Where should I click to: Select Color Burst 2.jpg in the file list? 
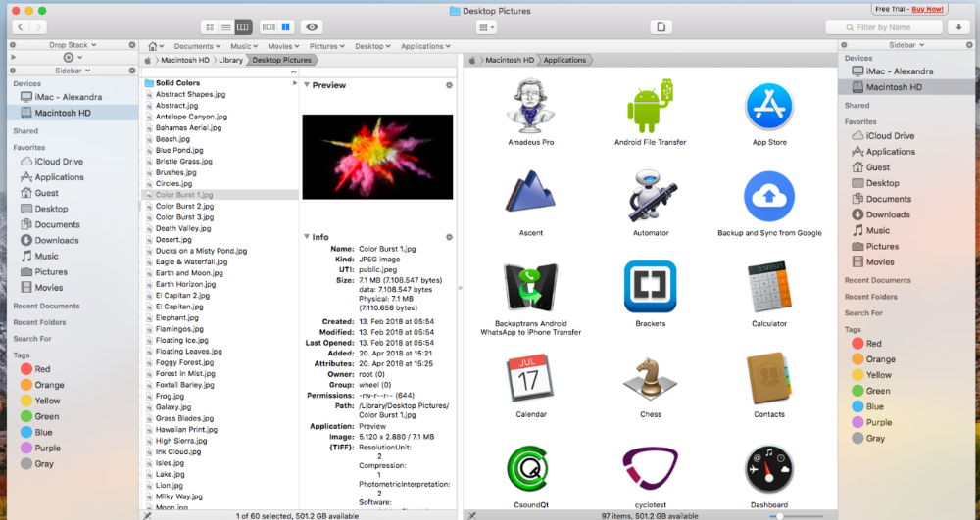(184, 207)
